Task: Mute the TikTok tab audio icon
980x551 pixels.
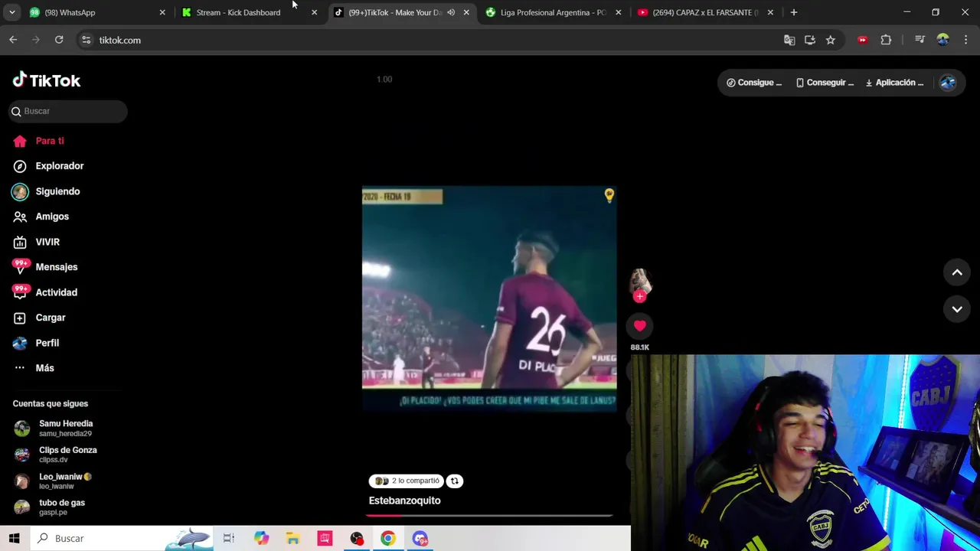Action: [x=451, y=12]
